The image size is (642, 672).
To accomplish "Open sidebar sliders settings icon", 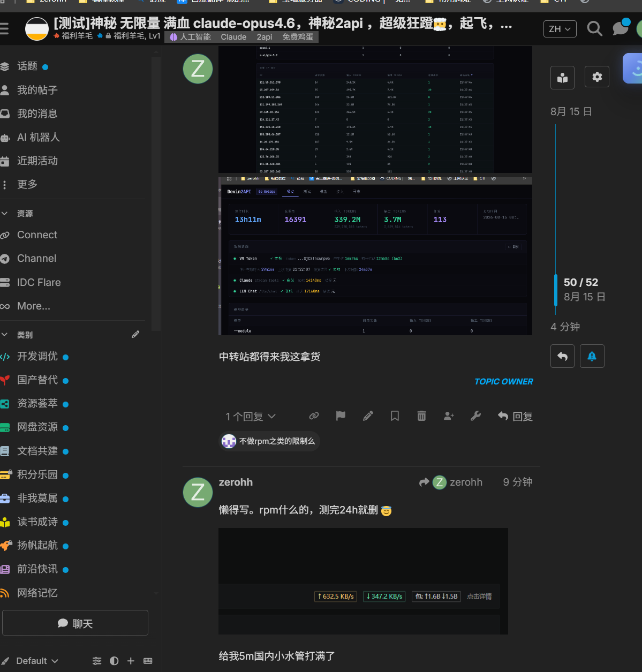I will (x=97, y=661).
